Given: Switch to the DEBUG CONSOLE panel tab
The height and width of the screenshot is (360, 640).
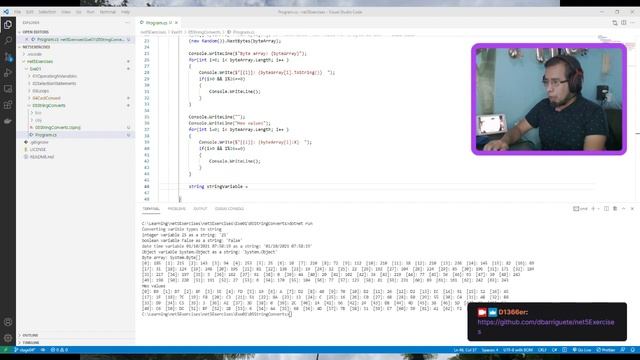Looking at the screenshot, I should coord(229,209).
